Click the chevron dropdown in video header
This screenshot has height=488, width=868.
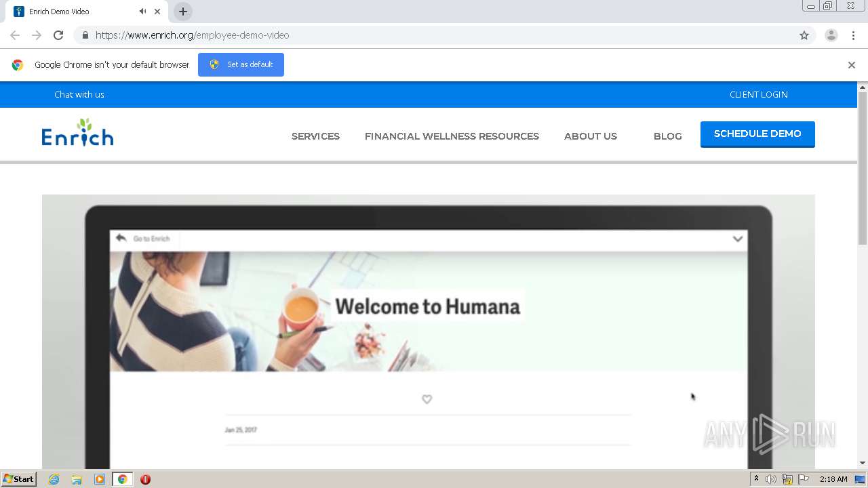coord(738,239)
